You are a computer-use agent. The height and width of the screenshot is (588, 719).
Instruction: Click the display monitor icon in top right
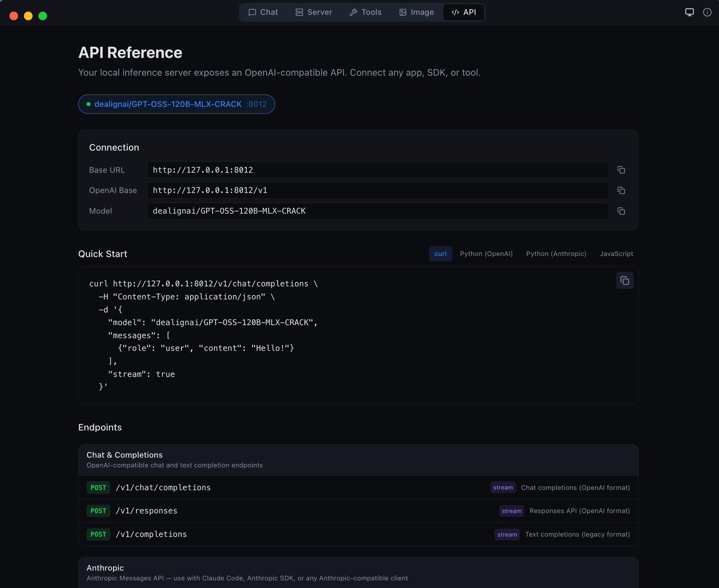point(689,12)
